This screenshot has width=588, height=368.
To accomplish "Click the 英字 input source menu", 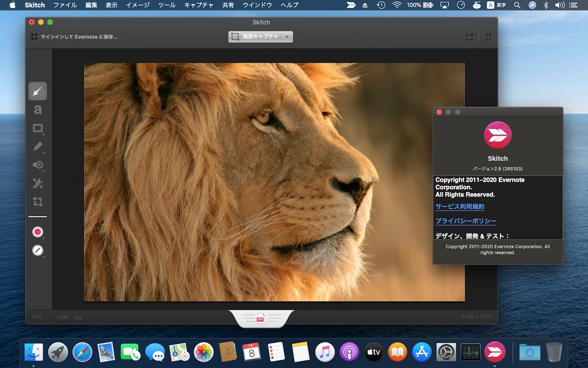I will [x=496, y=5].
